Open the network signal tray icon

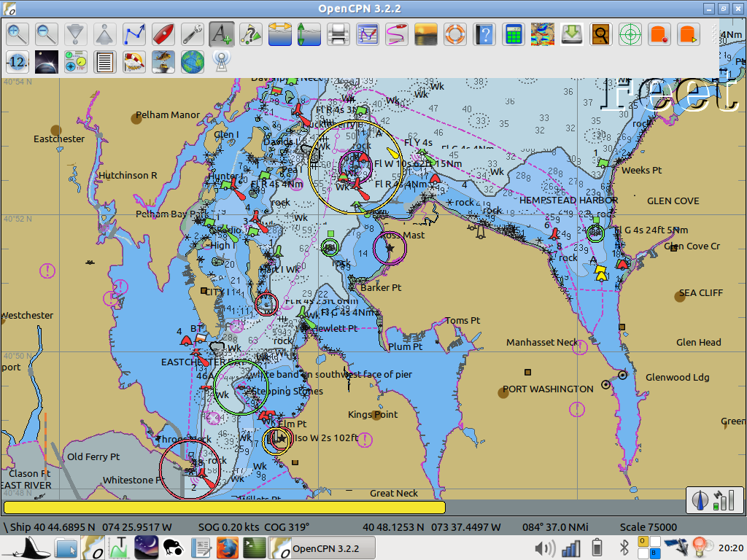point(570,548)
